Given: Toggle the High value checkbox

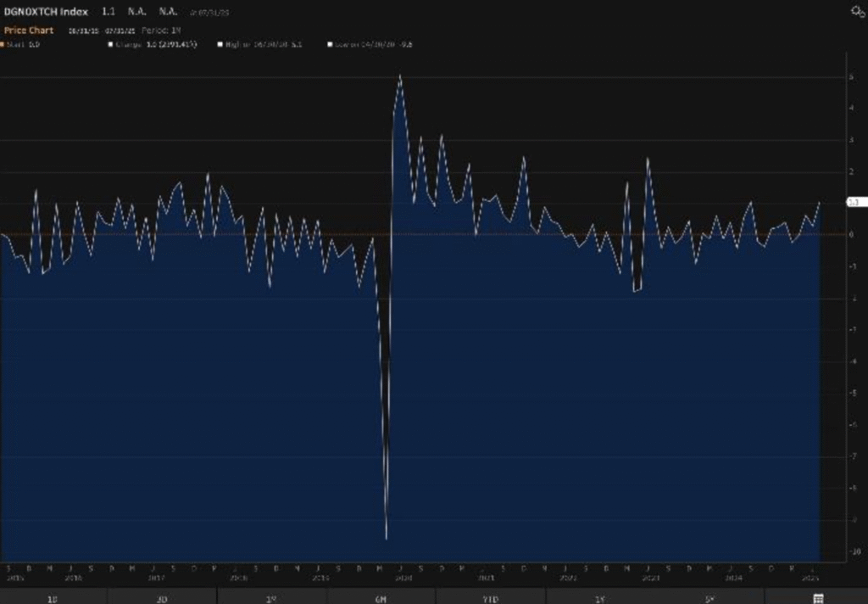Looking at the screenshot, I should pyautogui.click(x=220, y=44).
